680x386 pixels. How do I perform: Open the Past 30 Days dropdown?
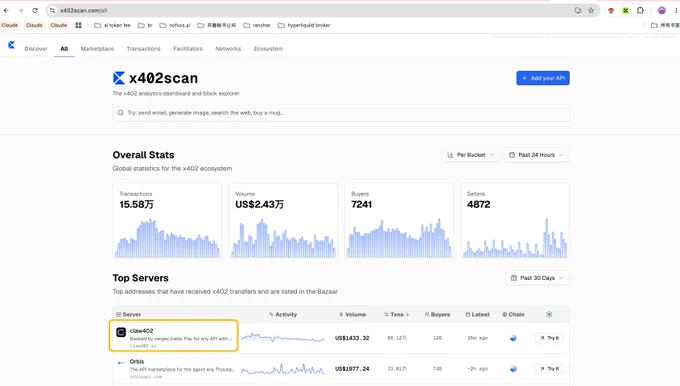pos(537,278)
